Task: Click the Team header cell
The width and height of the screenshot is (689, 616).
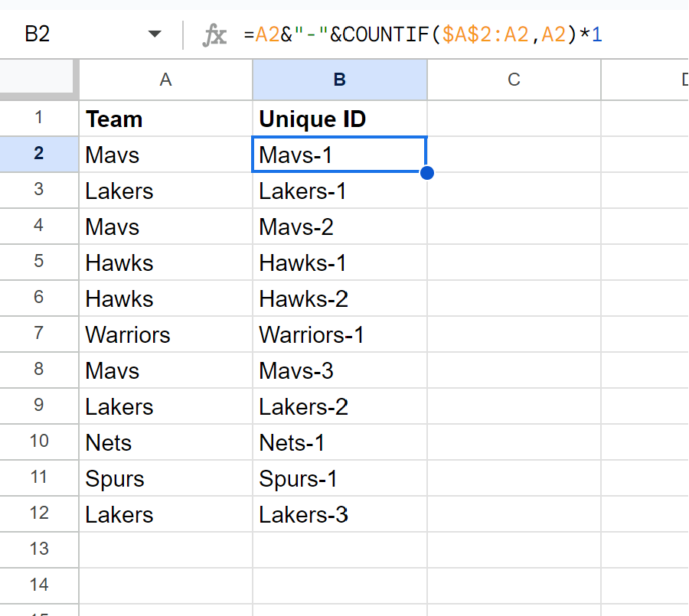Action: [x=165, y=118]
